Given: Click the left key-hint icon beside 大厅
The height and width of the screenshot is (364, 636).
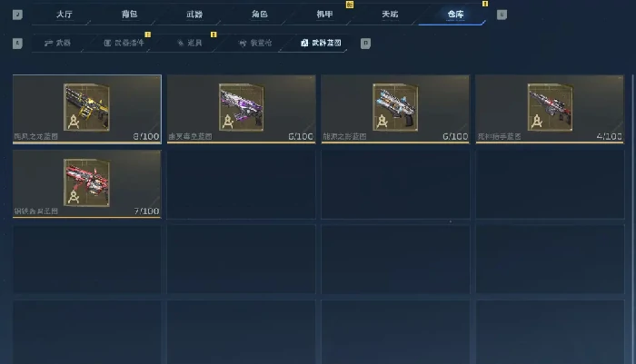Looking at the screenshot, I should pos(17,15).
